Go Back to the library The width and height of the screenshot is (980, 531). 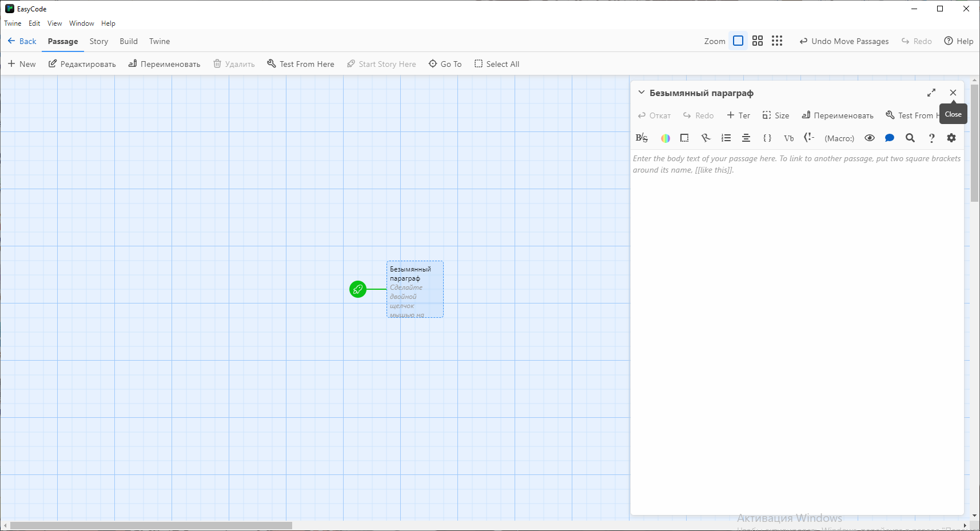(x=22, y=41)
